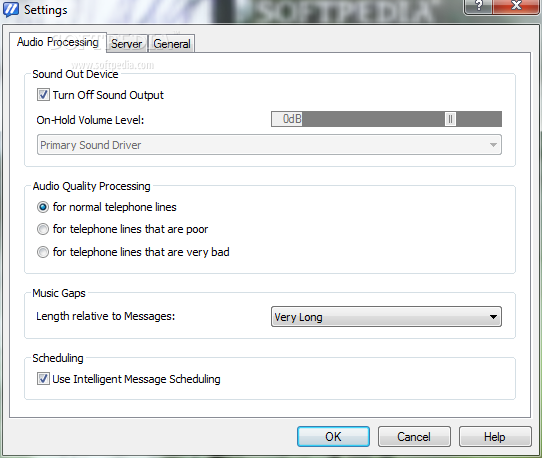
Task: Select for normal telephone lines radio
Action: (x=43, y=207)
